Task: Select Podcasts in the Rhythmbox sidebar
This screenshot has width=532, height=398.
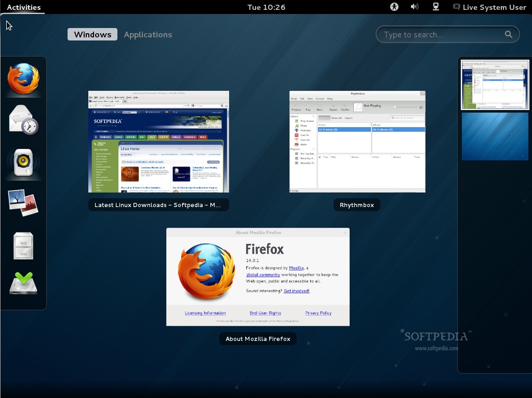Action: (x=307, y=130)
